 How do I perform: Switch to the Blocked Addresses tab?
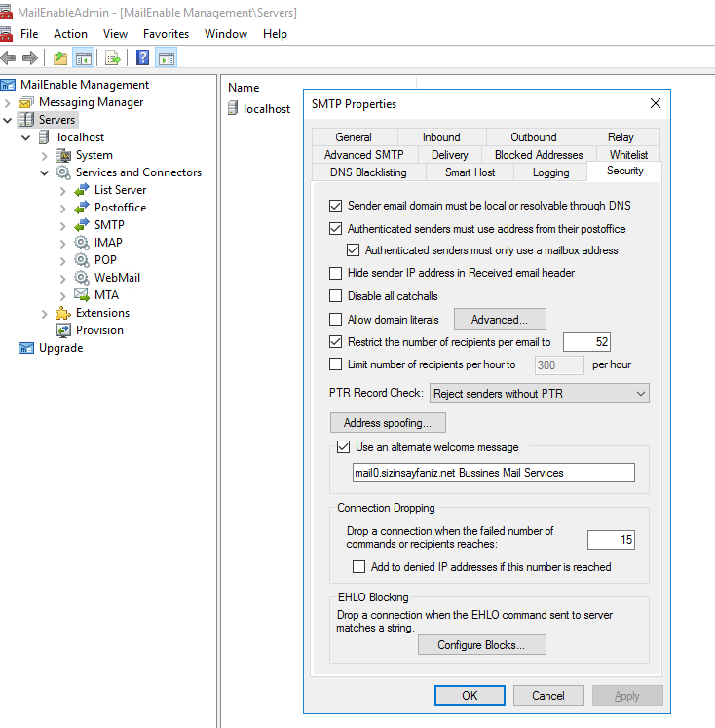[539, 155]
